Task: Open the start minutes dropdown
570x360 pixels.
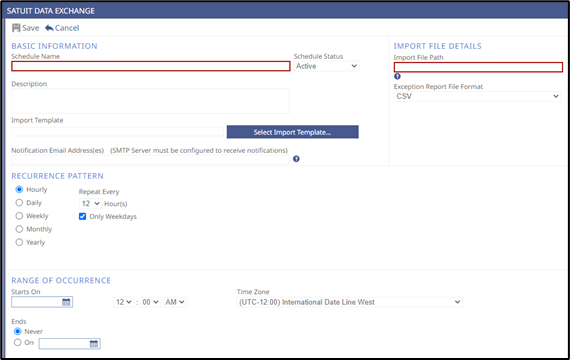Action: 150,302
